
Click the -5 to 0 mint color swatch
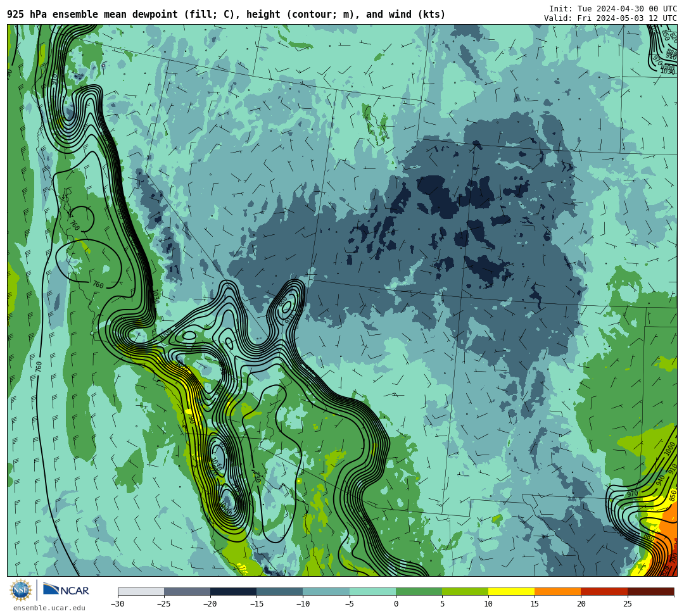coord(372,591)
